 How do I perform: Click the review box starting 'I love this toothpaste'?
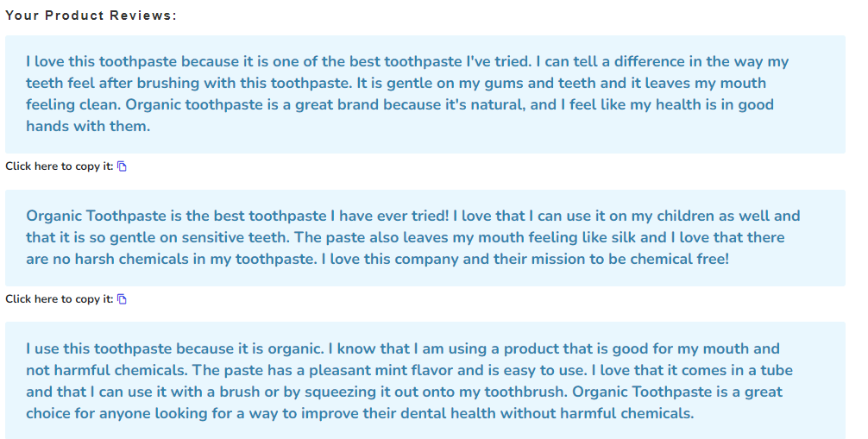425,94
